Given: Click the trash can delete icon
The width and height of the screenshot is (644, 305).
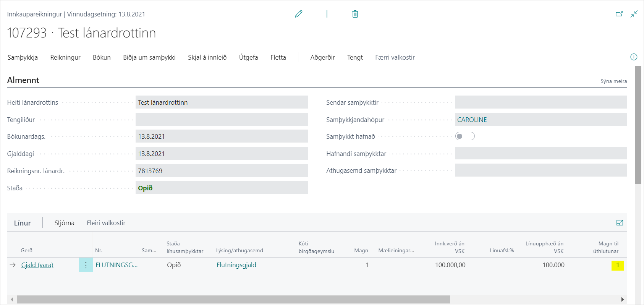Looking at the screenshot, I should pos(355,14).
